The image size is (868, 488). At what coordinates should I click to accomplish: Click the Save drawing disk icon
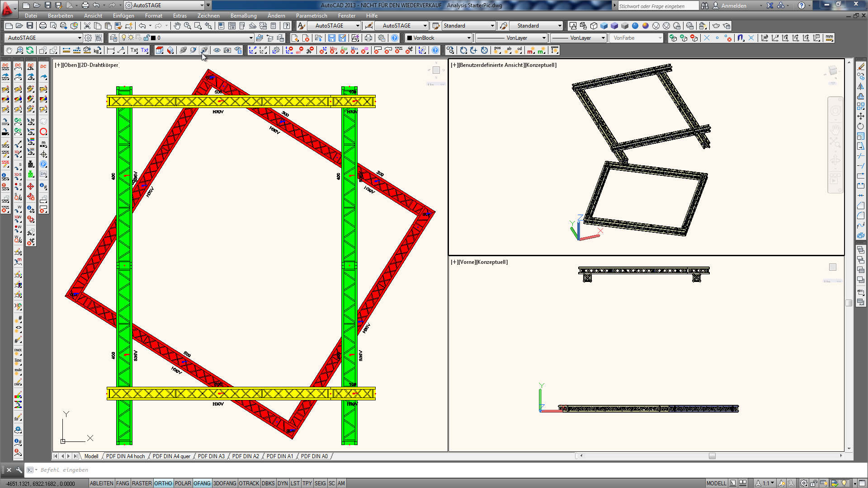coord(30,26)
